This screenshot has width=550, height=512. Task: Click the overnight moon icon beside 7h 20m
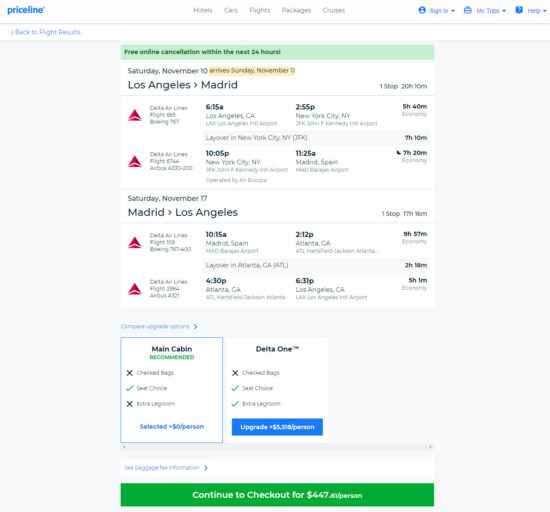pos(398,153)
